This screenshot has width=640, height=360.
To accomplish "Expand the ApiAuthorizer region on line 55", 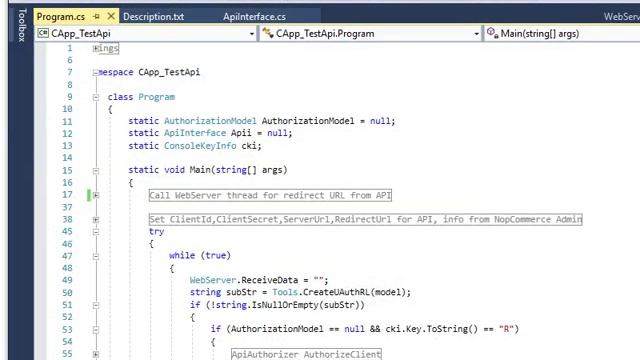I will (x=96, y=354).
